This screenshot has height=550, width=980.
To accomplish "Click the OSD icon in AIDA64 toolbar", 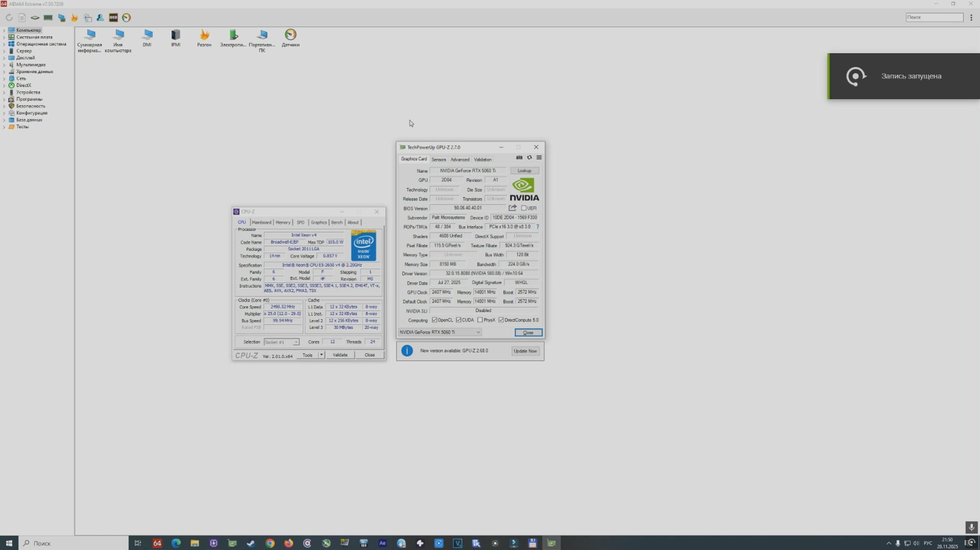I will [x=113, y=17].
